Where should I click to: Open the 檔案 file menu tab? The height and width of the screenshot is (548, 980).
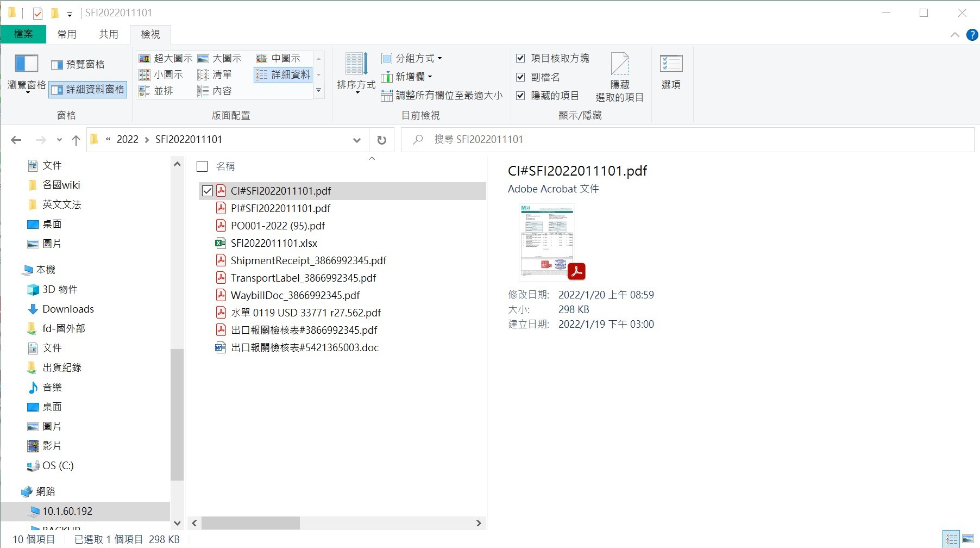[23, 34]
